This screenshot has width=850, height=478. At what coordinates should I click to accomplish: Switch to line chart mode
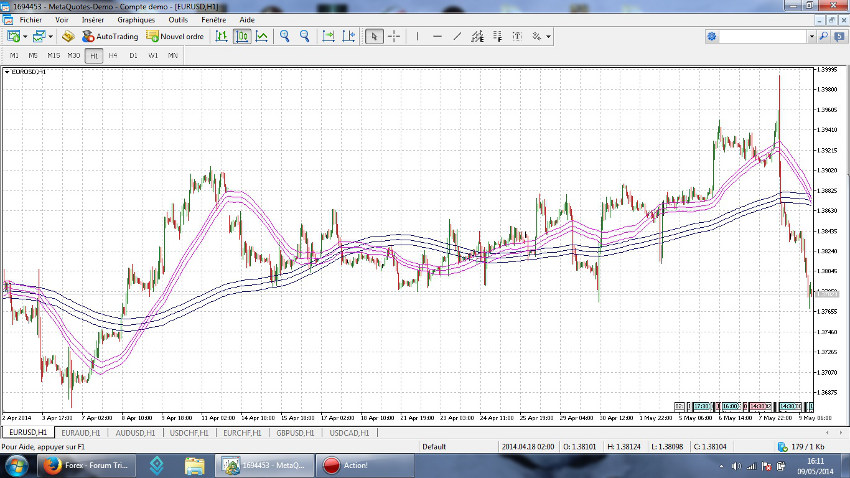(x=261, y=36)
